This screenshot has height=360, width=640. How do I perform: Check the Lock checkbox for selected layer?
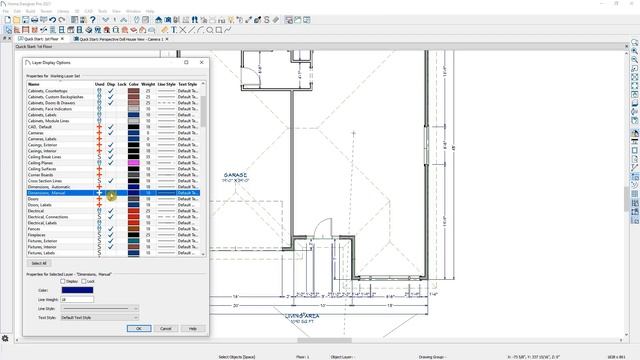(x=84, y=281)
